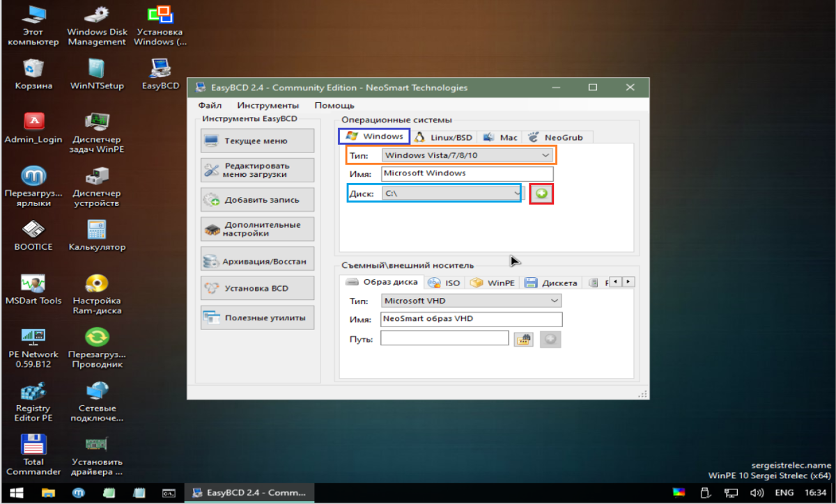Click volume icon in system tray

tap(757, 493)
